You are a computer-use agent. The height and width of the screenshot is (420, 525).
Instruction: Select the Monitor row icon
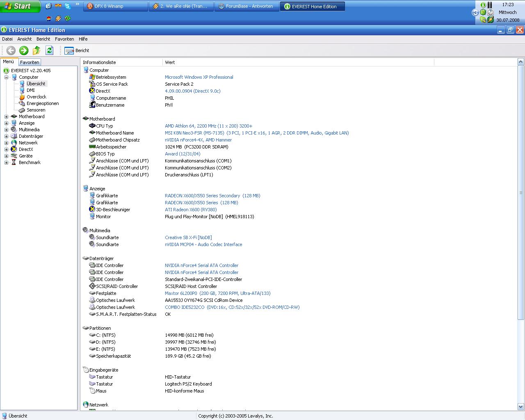click(x=92, y=217)
